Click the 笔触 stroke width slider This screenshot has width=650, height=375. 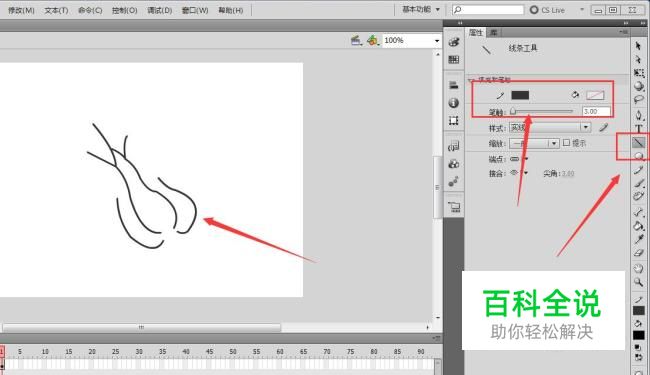[541, 111]
